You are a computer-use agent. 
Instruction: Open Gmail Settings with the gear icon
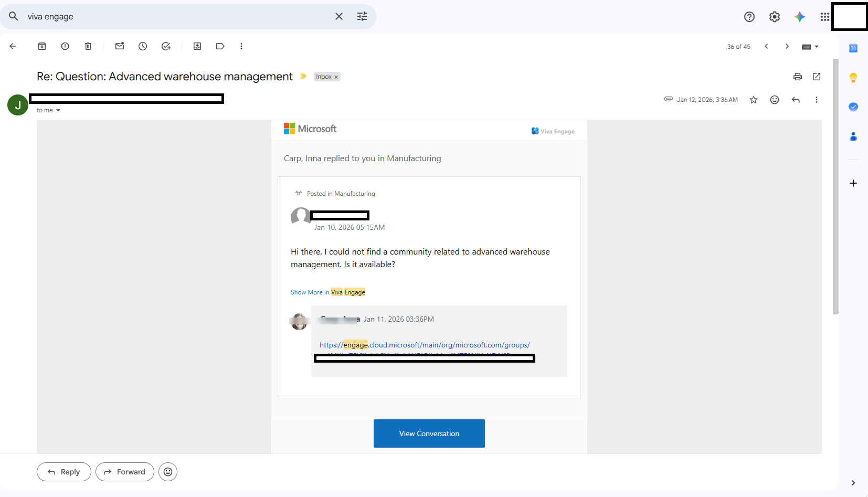pos(775,17)
